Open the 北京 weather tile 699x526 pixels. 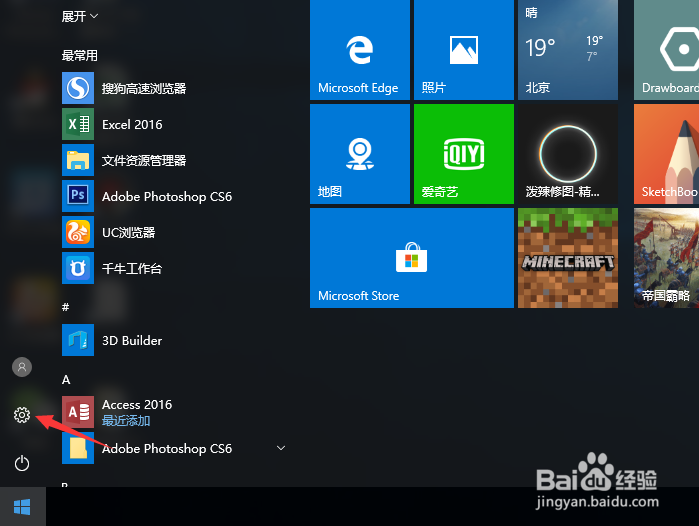pyautogui.click(x=568, y=50)
